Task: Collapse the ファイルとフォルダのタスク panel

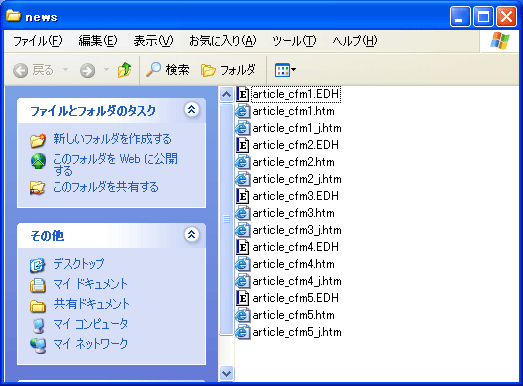Action: click(192, 109)
